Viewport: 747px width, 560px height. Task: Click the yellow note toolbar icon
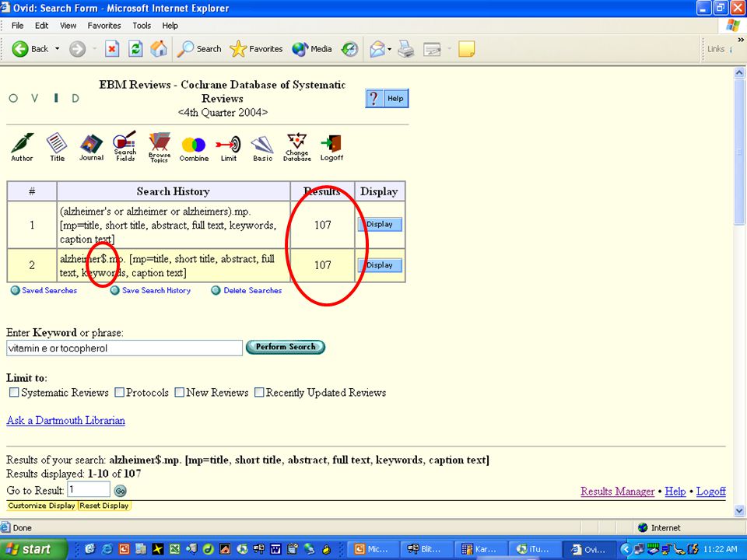click(466, 48)
